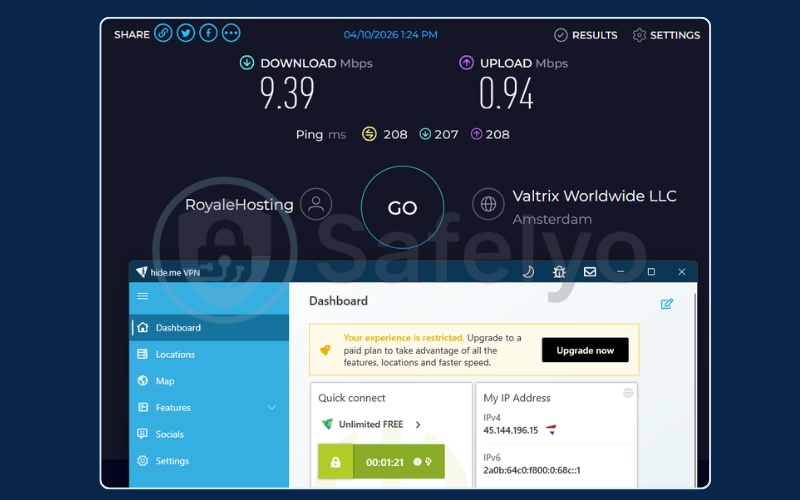This screenshot has height=500, width=800.
Task: Open more share options ellipsis icon
Action: coord(231,34)
